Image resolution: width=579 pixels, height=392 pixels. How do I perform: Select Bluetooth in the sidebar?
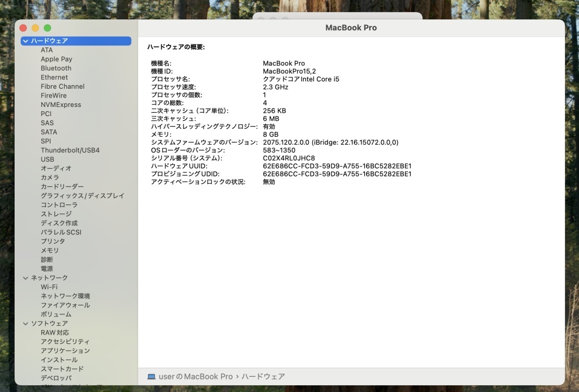tap(56, 68)
